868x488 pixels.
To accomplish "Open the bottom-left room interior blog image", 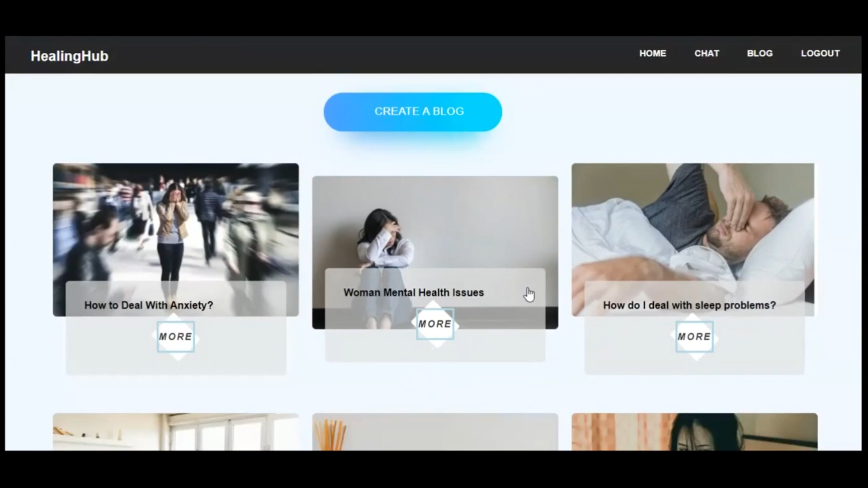I will pos(175,432).
